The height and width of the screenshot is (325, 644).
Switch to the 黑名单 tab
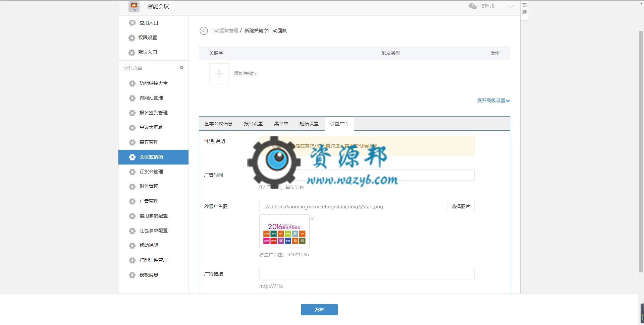pos(281,124)
